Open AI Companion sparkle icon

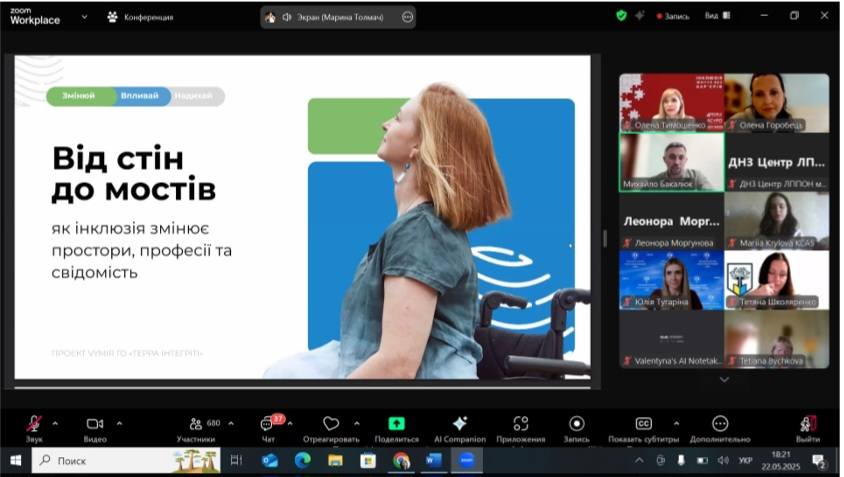click(459, 424)
